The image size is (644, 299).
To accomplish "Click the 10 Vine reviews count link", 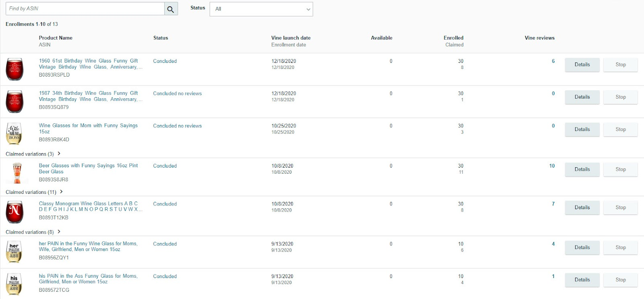I will [552, 166].
